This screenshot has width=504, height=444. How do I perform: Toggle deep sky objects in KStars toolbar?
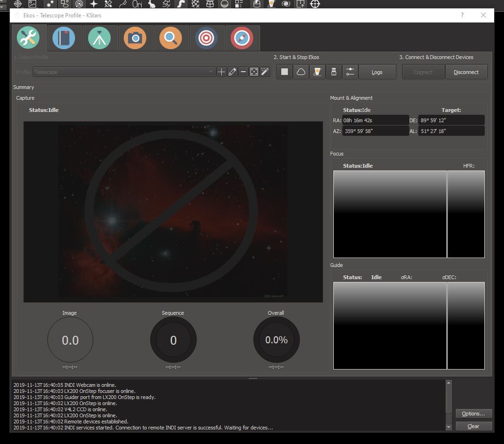65,4
